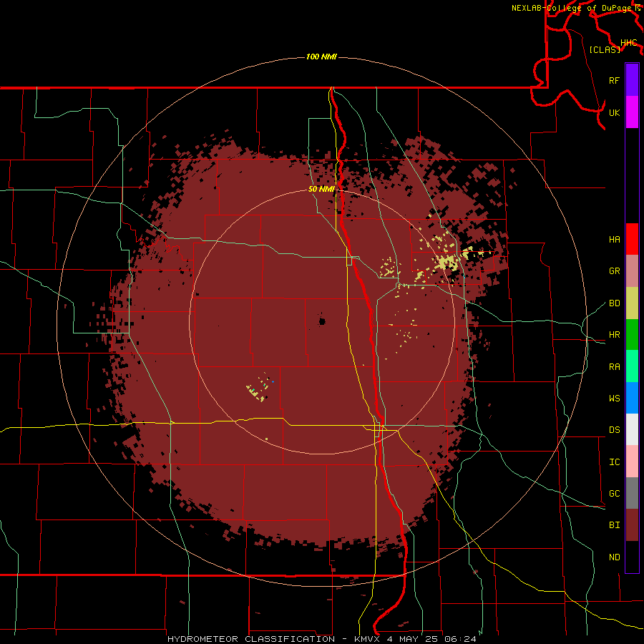Screen dimensions: 644x644
Task: Click the "BI" legend label
Action: click(x=614, y=525)
